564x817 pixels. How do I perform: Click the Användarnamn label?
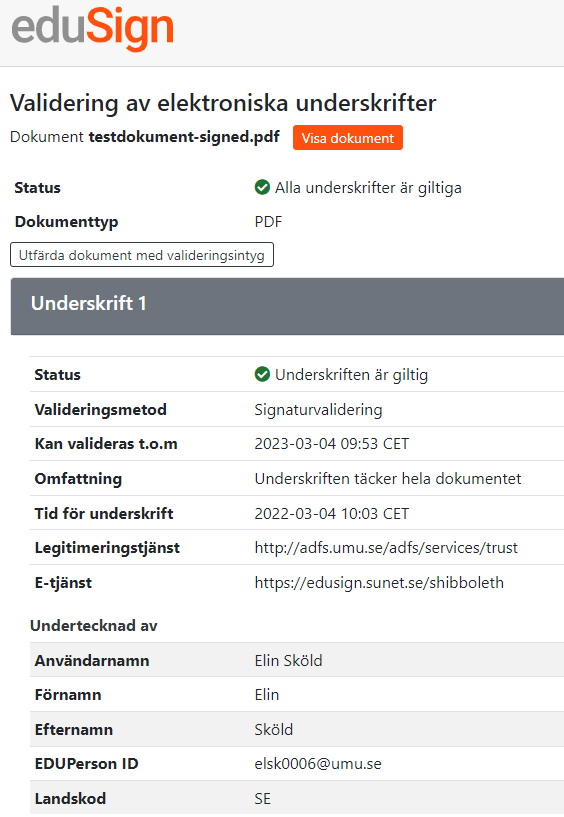(92, 660)
